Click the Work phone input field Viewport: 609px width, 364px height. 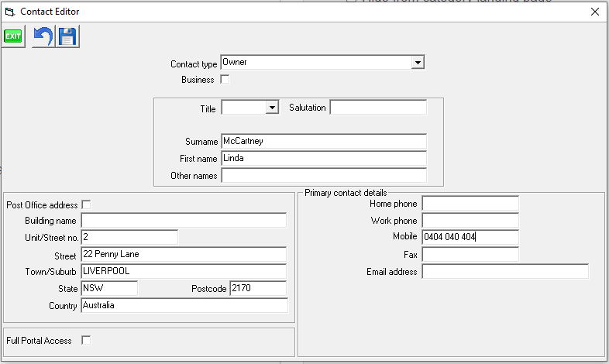point(470,221)
